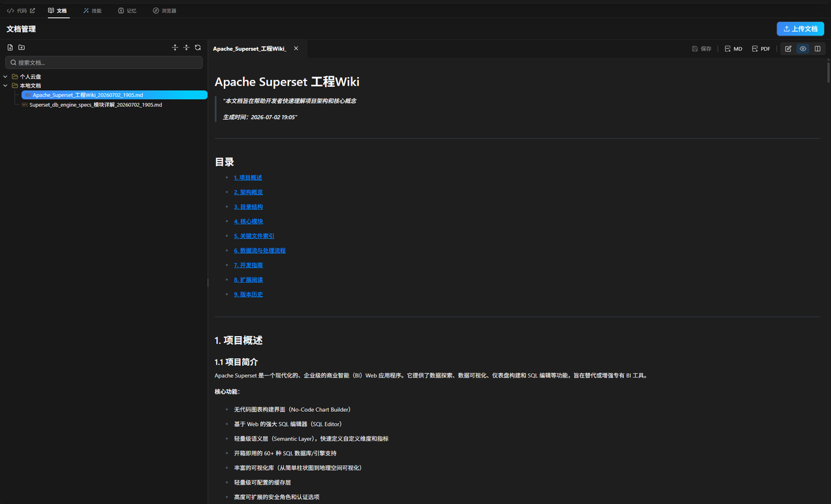Jump to the 1. 项目概述 link
Image resolution: width=831 pixels, height=504 pixels.
click(x=248, y=178)
